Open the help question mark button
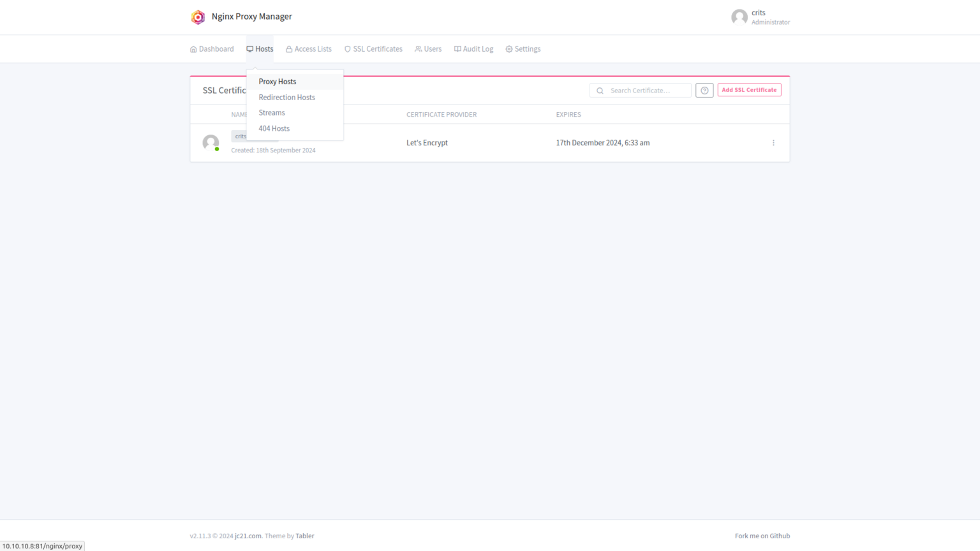The image size is (980, 551). pos(704,90)
